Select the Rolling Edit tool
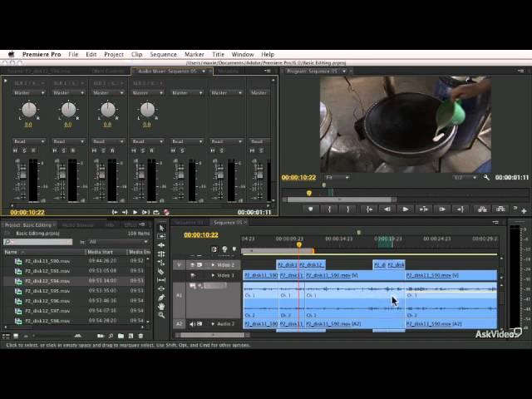The height and width of the screenshot is (399, 532). tap(161, 254)
